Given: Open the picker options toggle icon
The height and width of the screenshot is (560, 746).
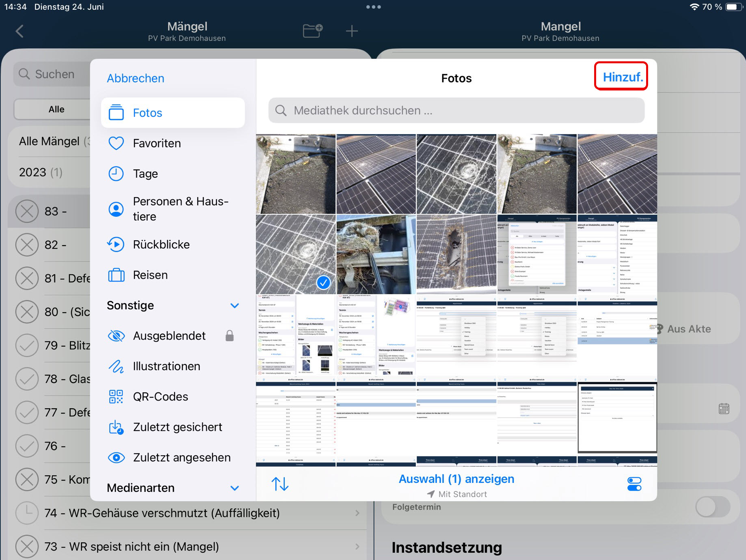Looking at the screenshot, I should click(634, 484).
